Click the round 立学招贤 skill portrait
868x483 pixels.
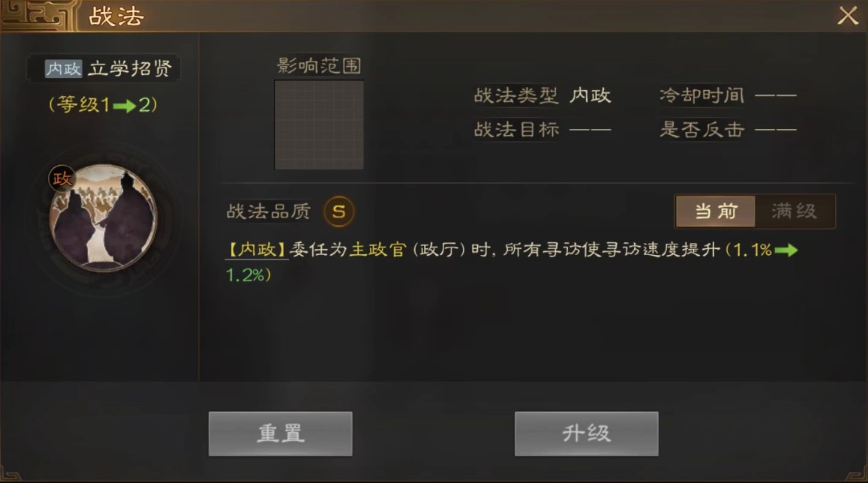point(103,218)
